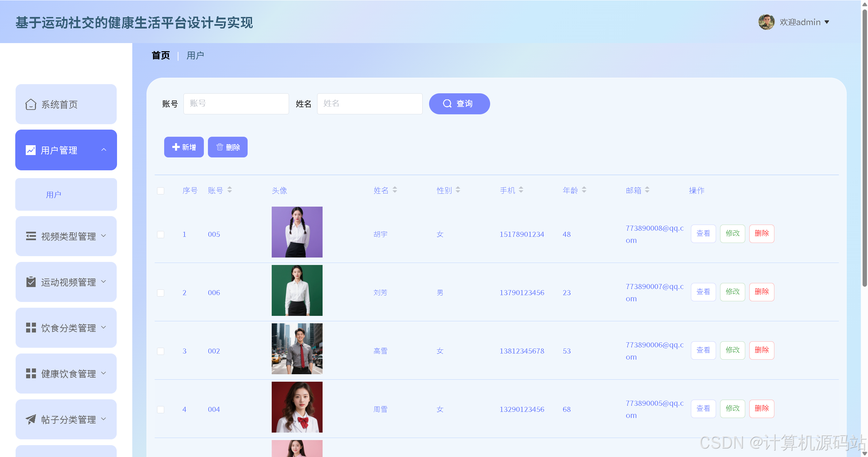868x457 pixels.
Task: Click 删除 for 周雪
Action: (761, 408)
